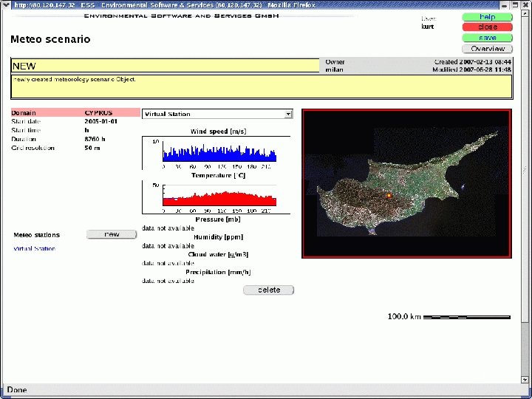Click the blue wind speed chart
Viewport: 532px width, 399px height.
pos(216,153)
